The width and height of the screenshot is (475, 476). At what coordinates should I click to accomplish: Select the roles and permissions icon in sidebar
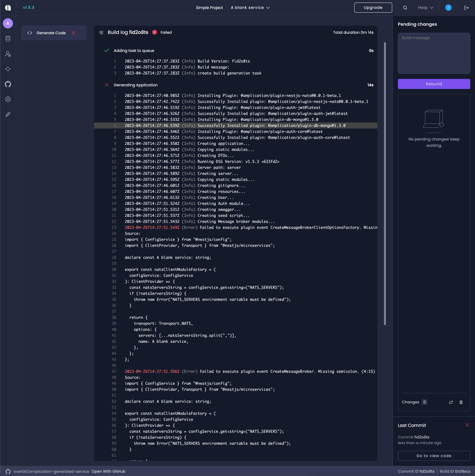(x=8, y=54)
